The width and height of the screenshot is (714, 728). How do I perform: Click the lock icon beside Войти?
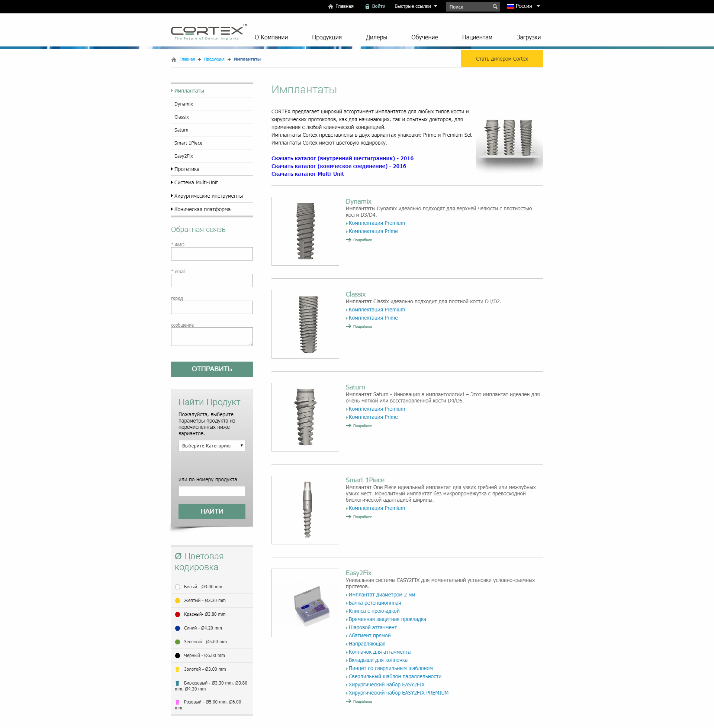point(367,6)
